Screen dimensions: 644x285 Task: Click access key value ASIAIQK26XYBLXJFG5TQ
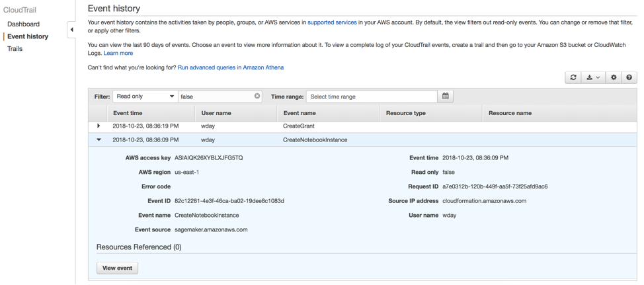click(209, 157)
